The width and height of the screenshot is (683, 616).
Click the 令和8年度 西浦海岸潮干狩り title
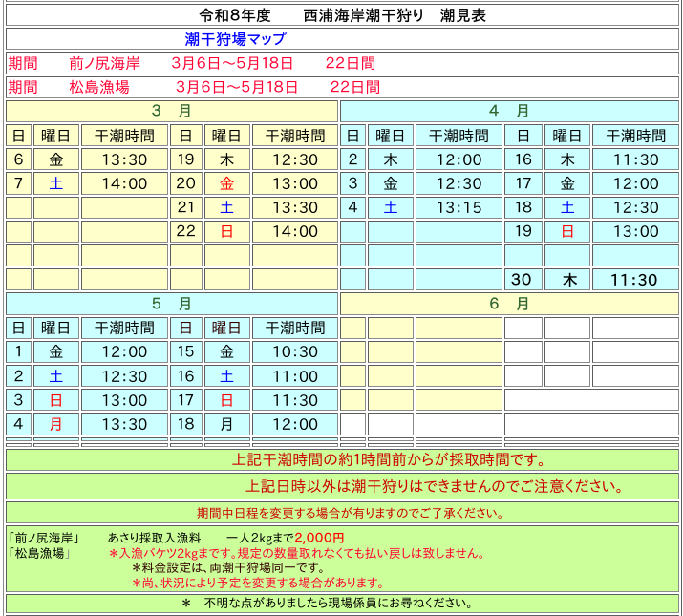click(341, 15)
